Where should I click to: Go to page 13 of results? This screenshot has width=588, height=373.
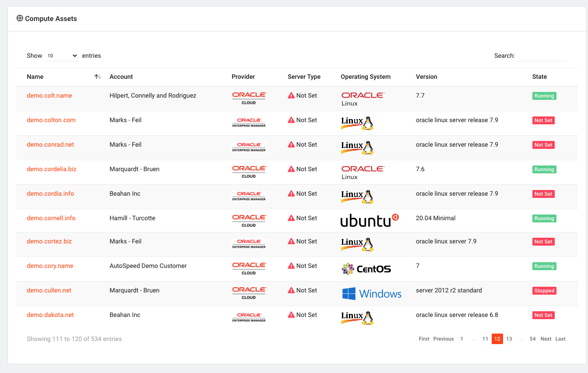click(x=509, y=339)
